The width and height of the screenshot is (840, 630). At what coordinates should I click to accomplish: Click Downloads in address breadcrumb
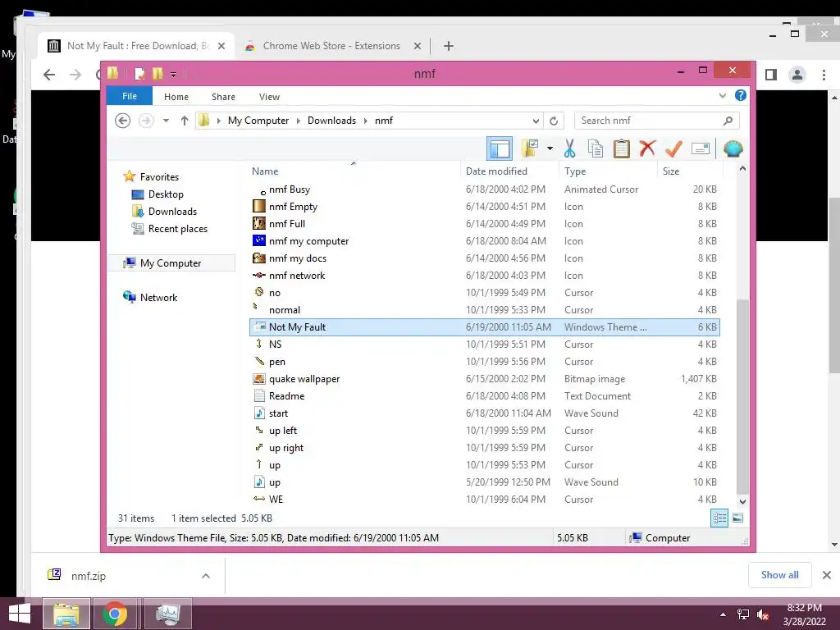tap(331, 121)
